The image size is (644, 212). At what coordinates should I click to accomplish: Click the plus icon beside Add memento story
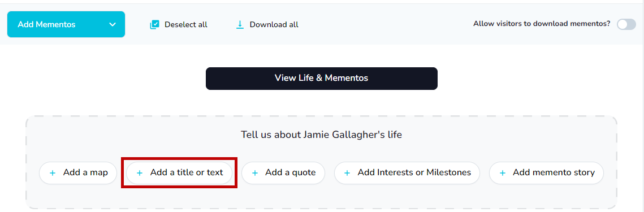pyautogui.click(x=502, y=174)
